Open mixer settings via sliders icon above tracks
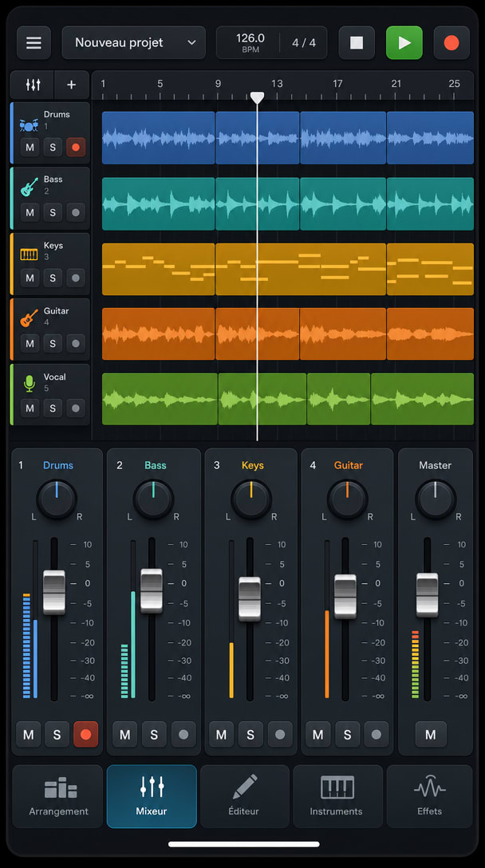This screenshot has height=868, width=485. pos(33,85)
